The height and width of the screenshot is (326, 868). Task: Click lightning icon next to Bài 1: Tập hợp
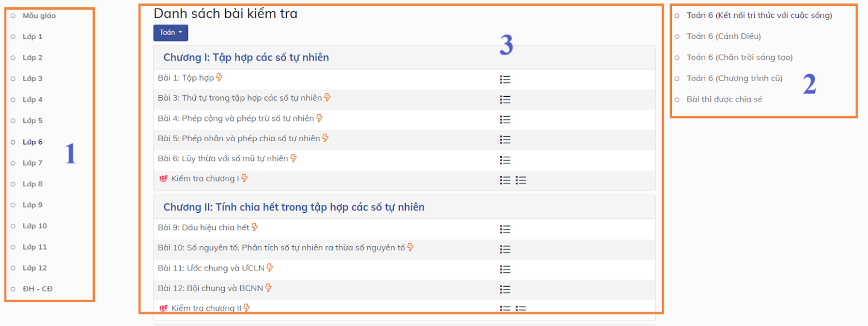click(x=219, y=77)
